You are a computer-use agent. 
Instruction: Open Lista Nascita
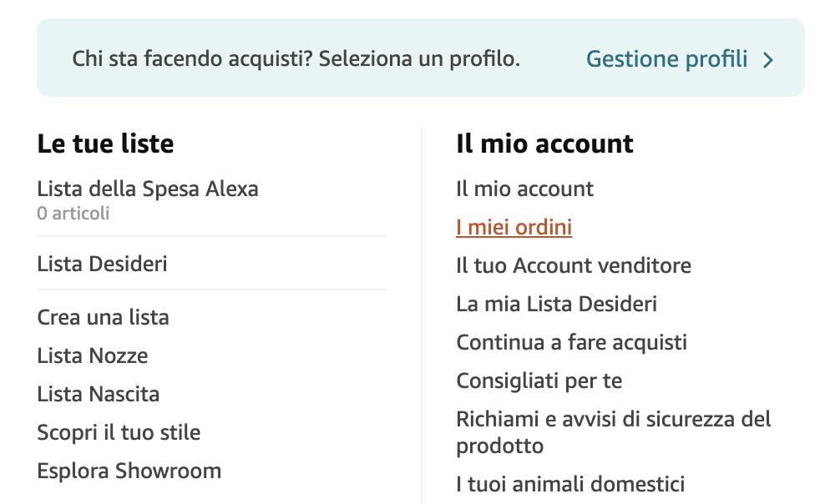pyautogui.click(x=98, y=395)
